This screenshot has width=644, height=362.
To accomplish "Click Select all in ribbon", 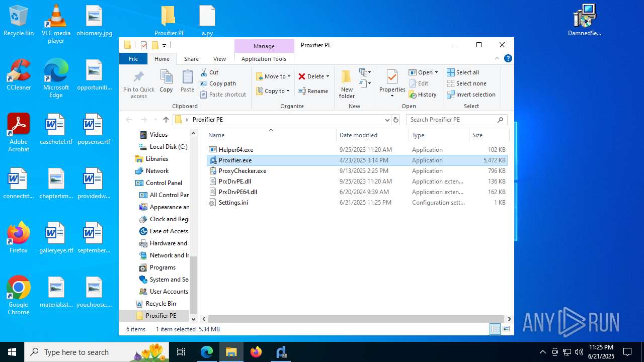I will [463, 72].
